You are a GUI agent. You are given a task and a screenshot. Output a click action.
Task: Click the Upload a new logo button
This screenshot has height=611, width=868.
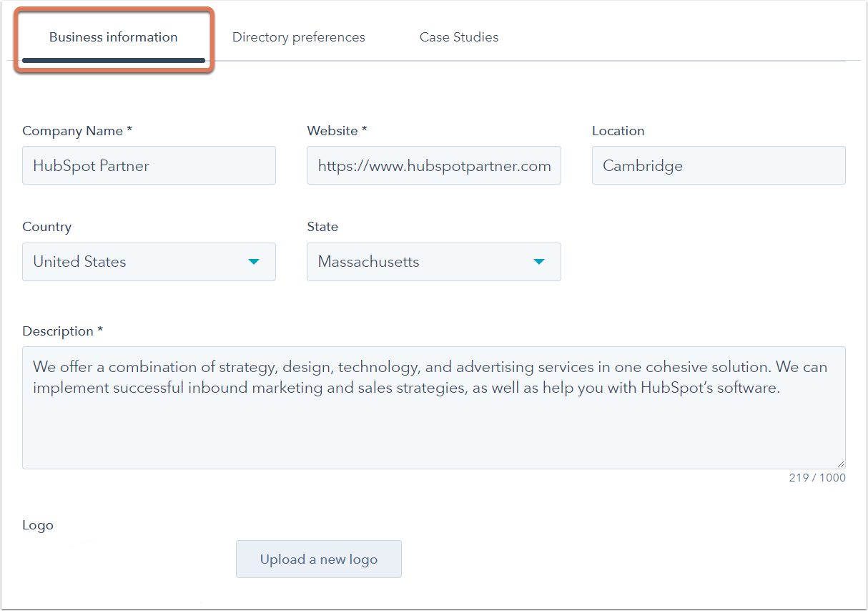point(319,559)
